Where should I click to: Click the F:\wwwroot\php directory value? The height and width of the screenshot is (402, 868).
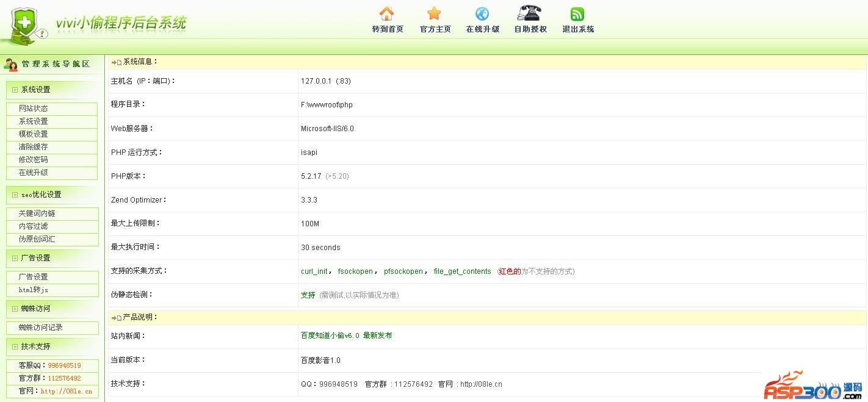click(327, 105)
